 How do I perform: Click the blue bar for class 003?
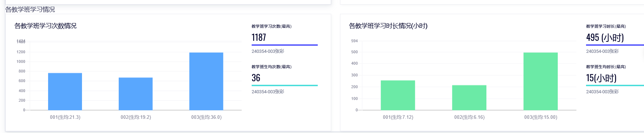[206, 81]
